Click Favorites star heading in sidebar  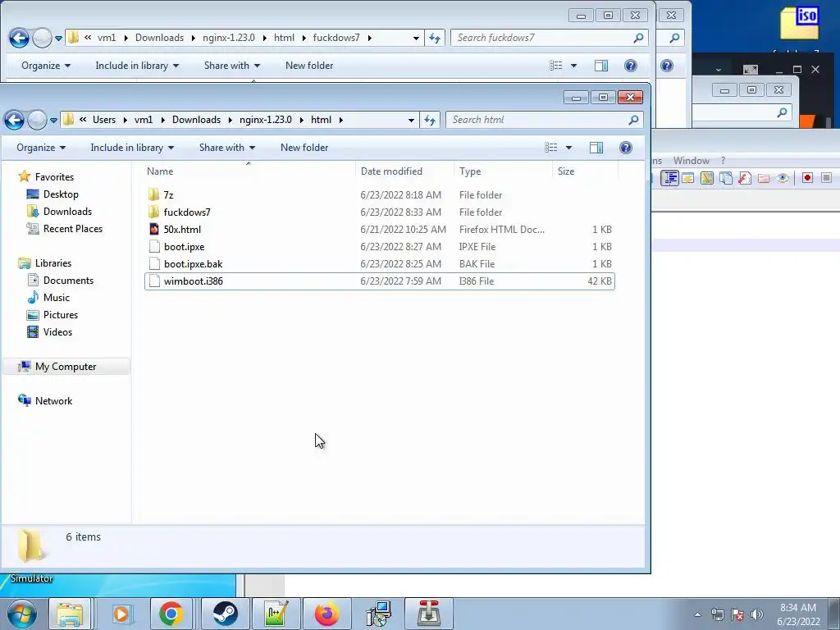coord(54,177)
